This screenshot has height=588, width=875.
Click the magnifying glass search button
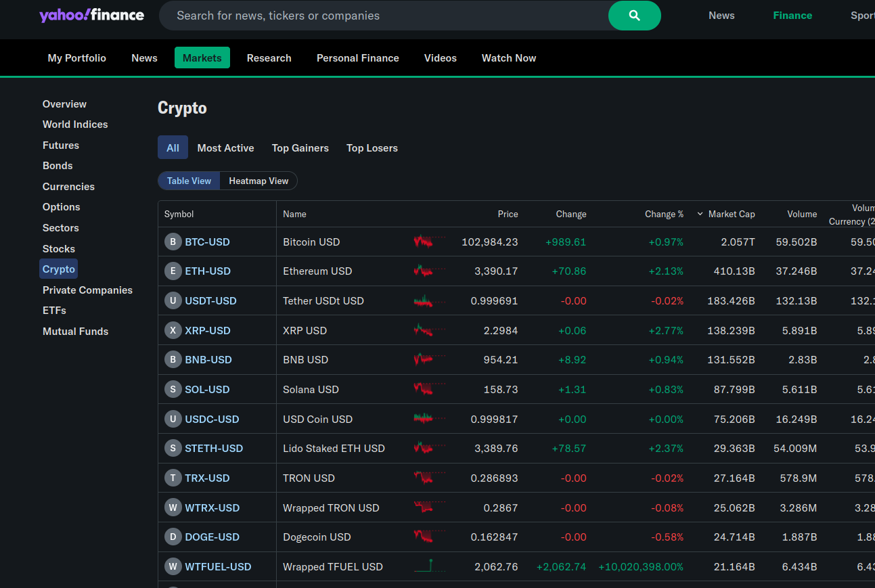[x=634, y=16]
